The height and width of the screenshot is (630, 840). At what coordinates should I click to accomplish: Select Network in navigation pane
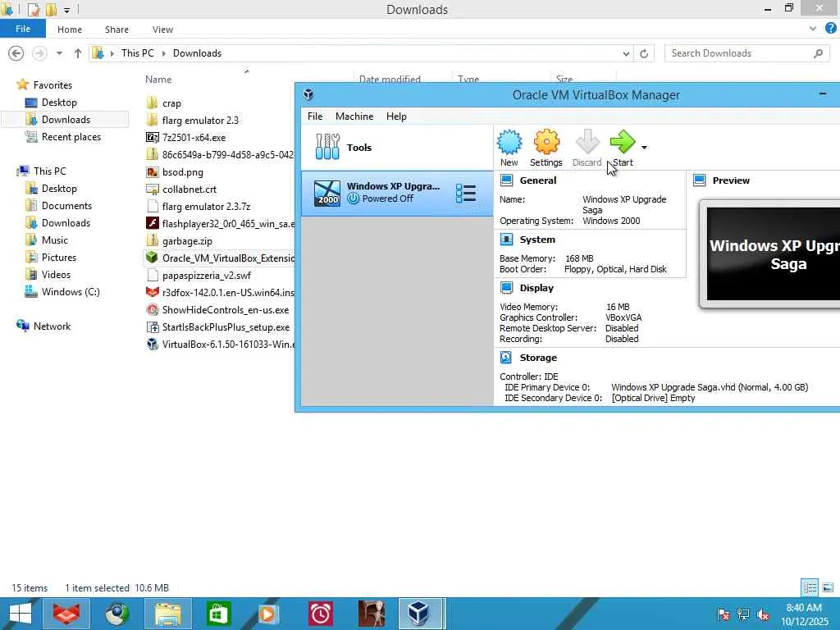point(52,326)
